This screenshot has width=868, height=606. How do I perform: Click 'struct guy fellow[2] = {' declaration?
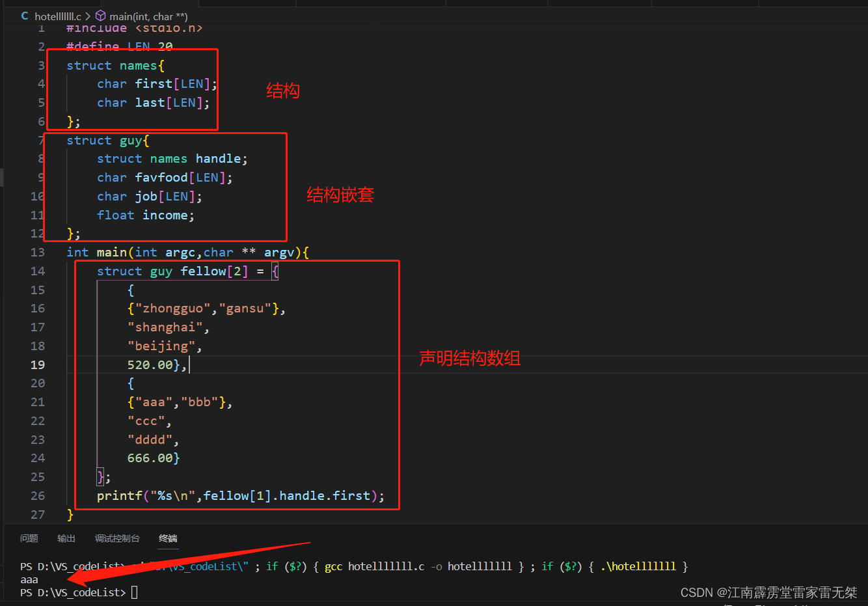click(188, 271)
